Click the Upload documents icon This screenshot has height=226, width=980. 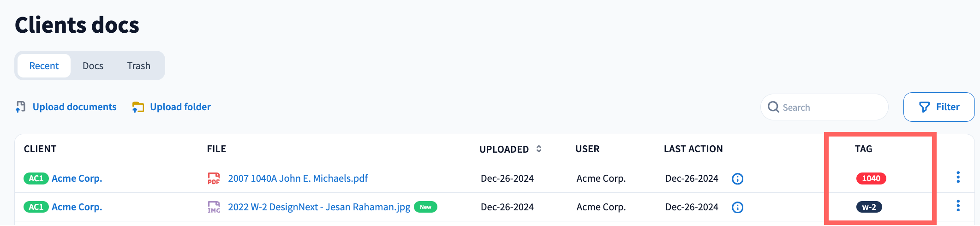[20, 107]
